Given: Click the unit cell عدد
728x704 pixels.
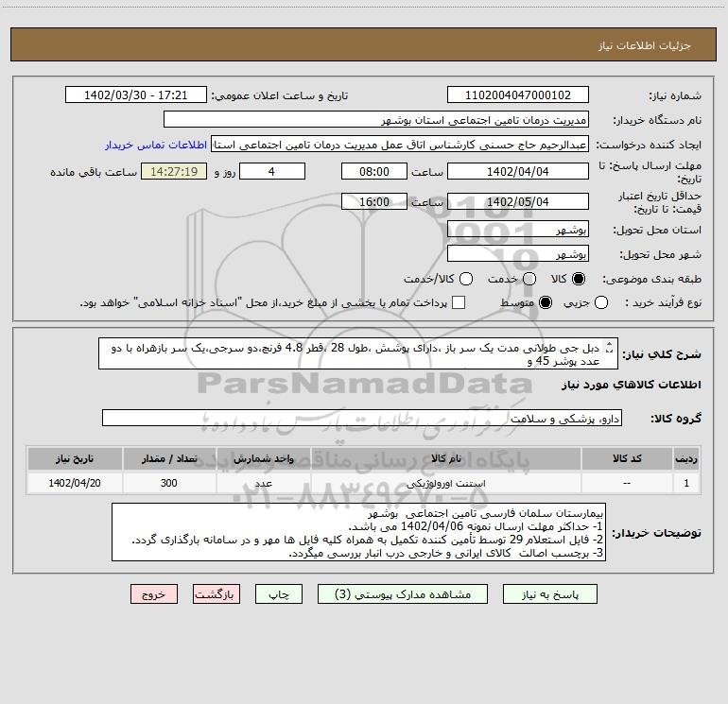Looking at the screenshot, I should coord(263,483).
